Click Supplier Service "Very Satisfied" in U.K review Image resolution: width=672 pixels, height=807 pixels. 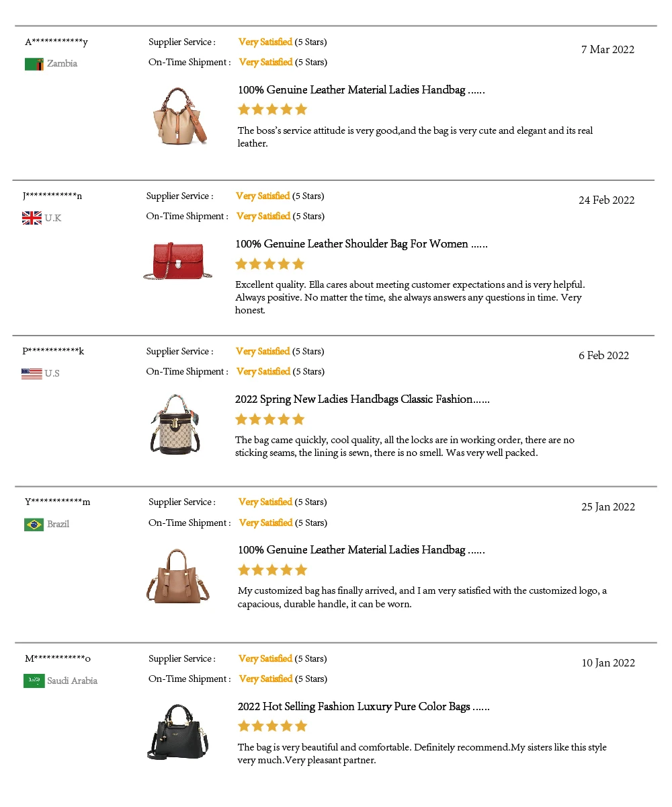[x=263, y=196]
